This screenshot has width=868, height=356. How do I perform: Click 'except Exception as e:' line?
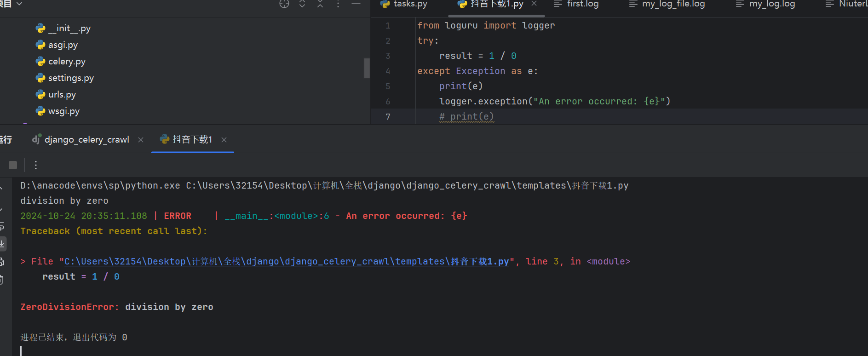pos(477,71)
